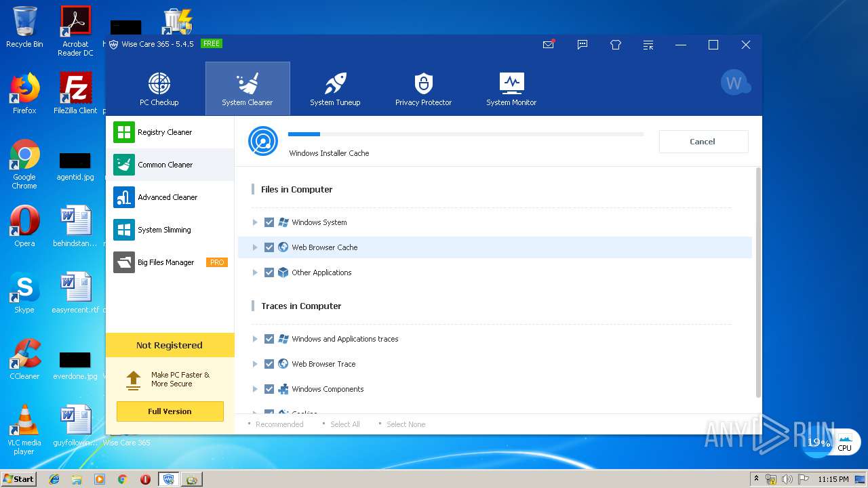
Task: Click the Windows Start button
Action: point(19,479)
